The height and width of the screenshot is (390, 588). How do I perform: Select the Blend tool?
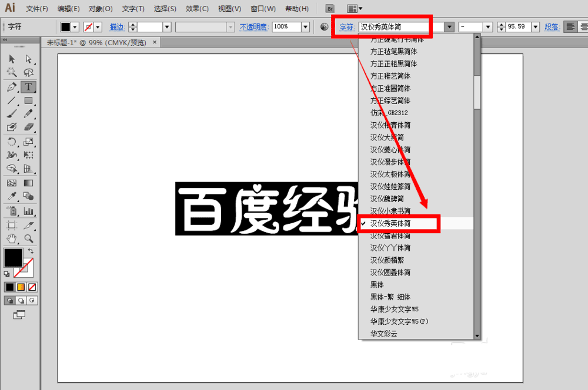click(x=28, y=197)
